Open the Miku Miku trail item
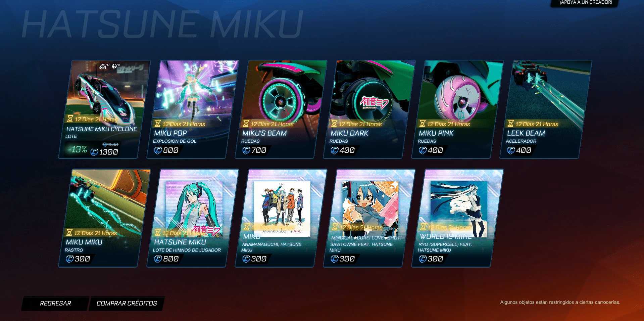644x321 pixels. 104,218
